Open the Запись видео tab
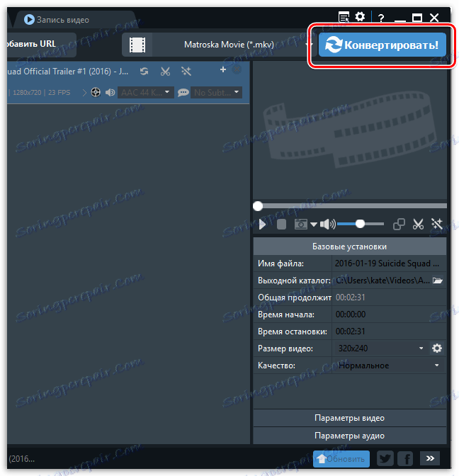 coord(57,20)
